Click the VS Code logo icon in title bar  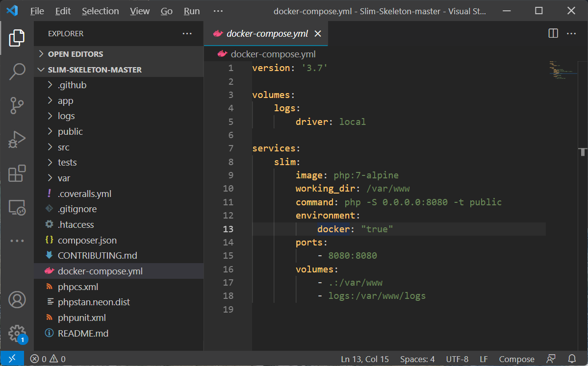pos(12,10)
